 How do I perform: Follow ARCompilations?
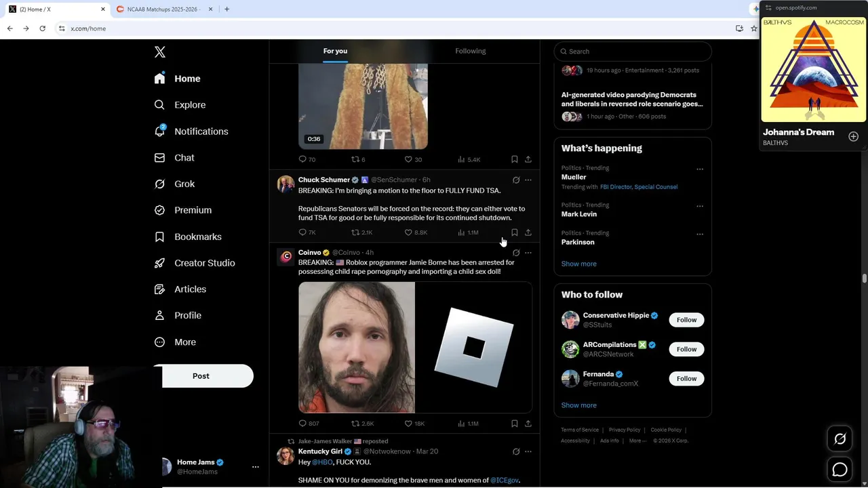pos(686,349)
